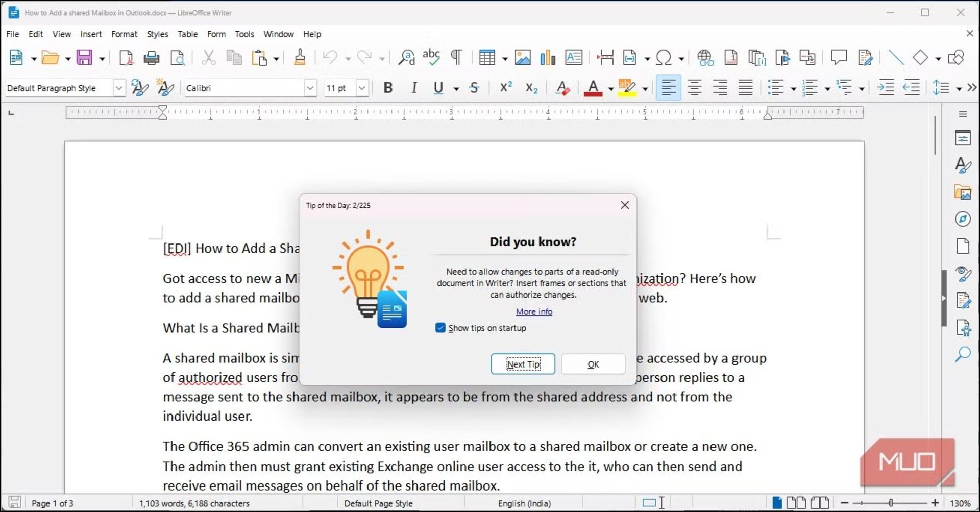Open the sidebar Gallery icon

click(x=962, y=192)
